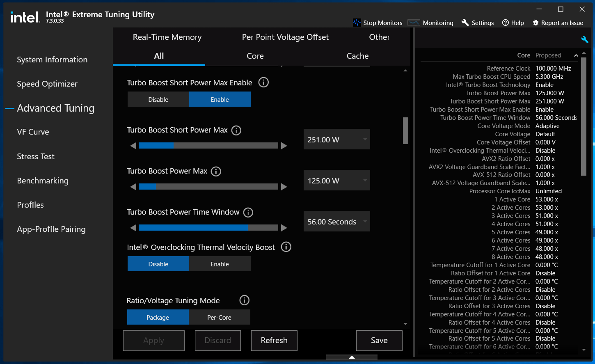
Task: Switch to the Real-Time Memory tab
Action: point(167,37)
